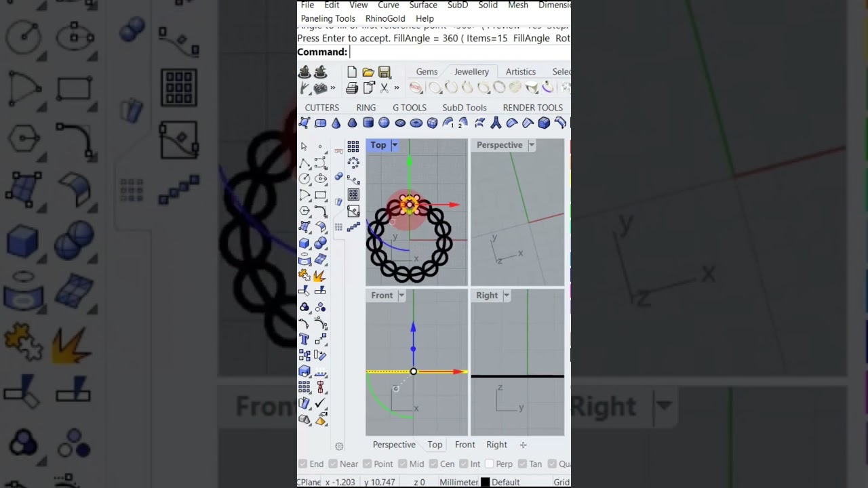Select the sphere solid icon

click(x=384, y=123)
